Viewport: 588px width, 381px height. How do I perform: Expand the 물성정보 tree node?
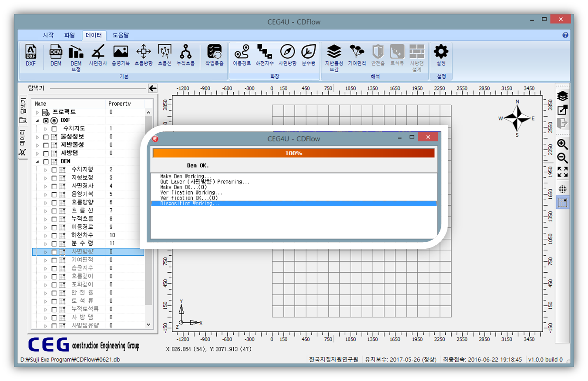point(37,137)
